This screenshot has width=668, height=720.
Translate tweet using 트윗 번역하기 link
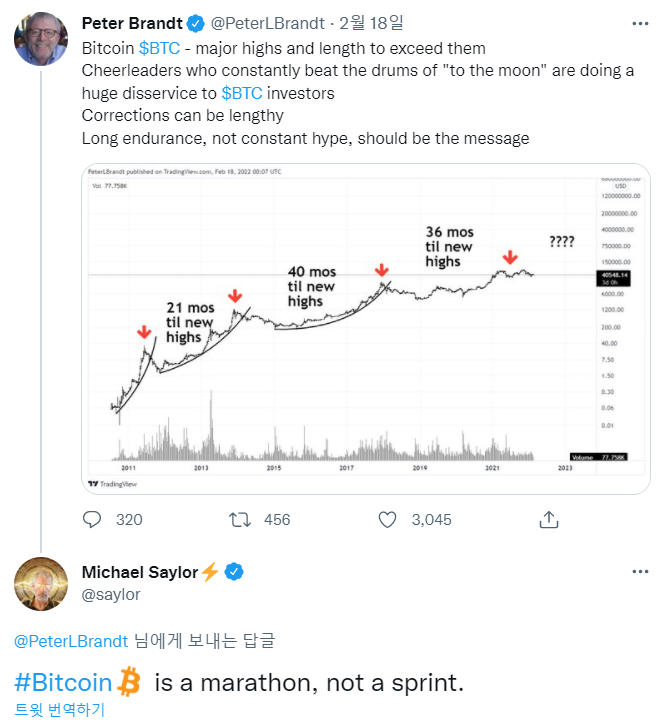click(60, 709)
